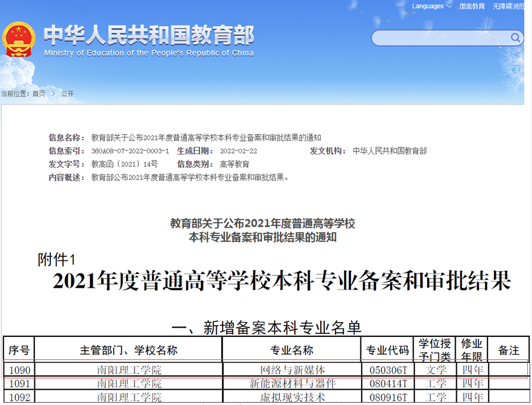Open the 微言教育 link
Image resolution: width=532 pixels, height=405 pixels.
(472, 6)
